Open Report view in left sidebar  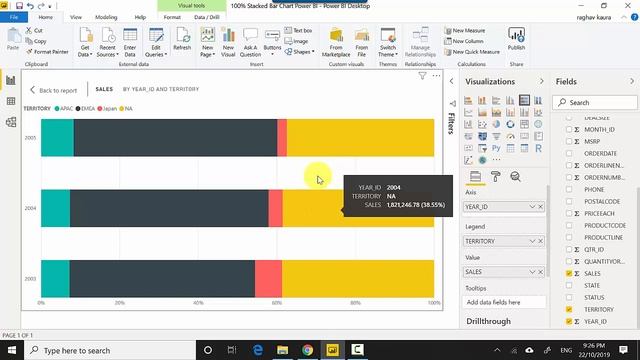11,80
